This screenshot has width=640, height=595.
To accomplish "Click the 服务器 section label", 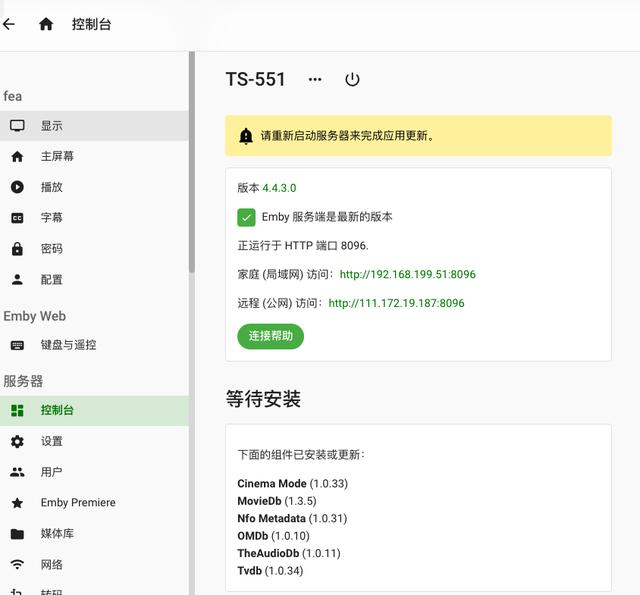I will [23, 381].
